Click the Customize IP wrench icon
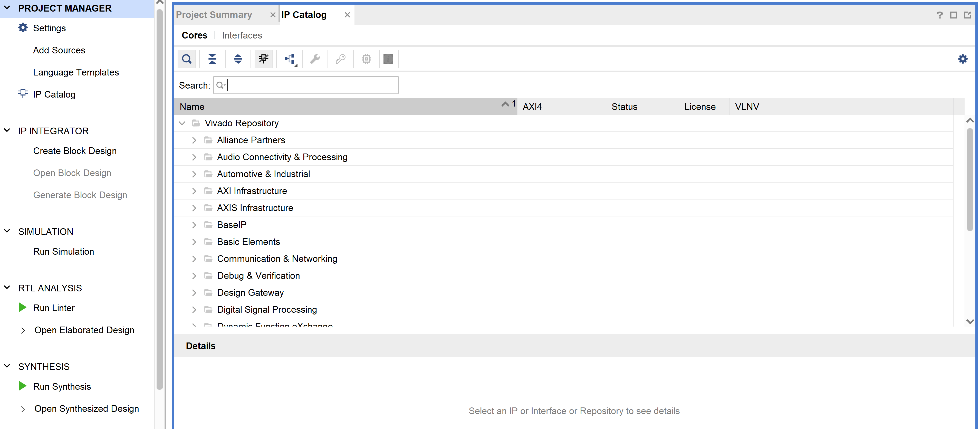Image resolution: width=980 pixels, height=429 pixels. coord(315,59)
